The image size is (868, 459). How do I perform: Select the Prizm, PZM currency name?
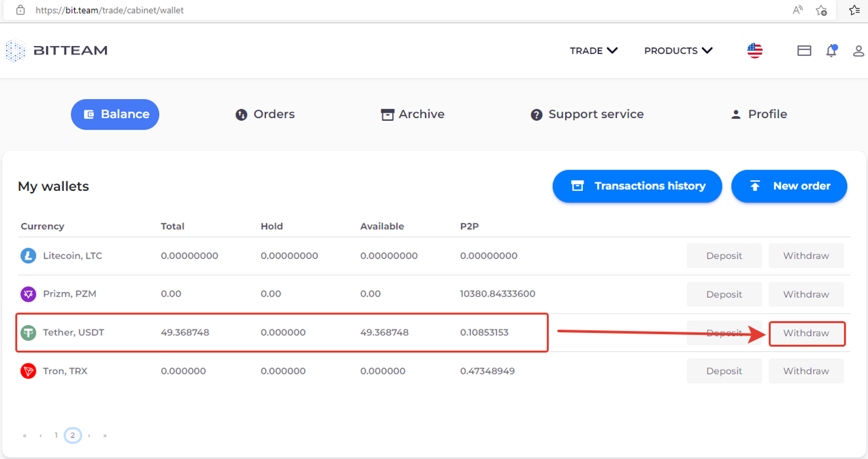(69, 294)
